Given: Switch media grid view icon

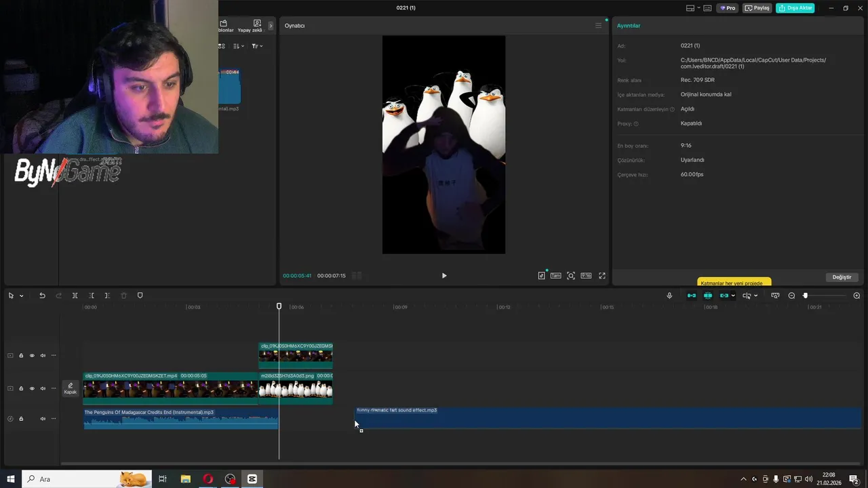Looking at the screenshot, I should (x=222, y=46).
